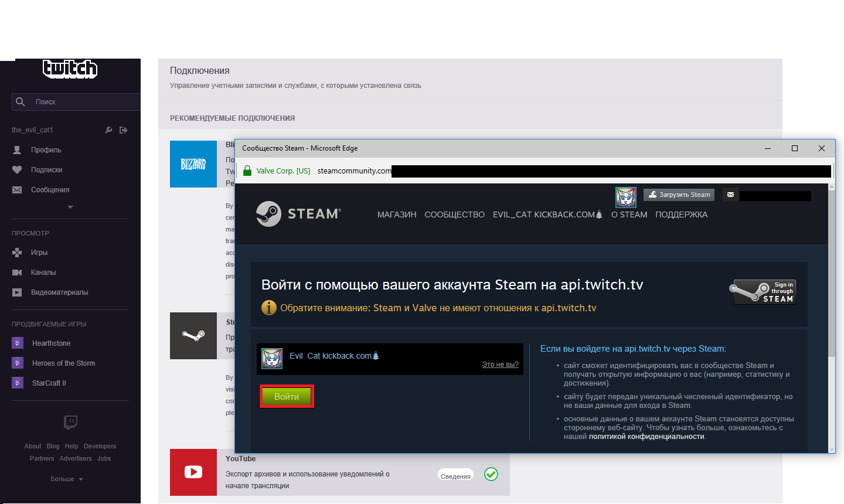Click the steamcommunity.com address bar
The width and height of the screenshot is (844, 504).
(x=354, y=171)
